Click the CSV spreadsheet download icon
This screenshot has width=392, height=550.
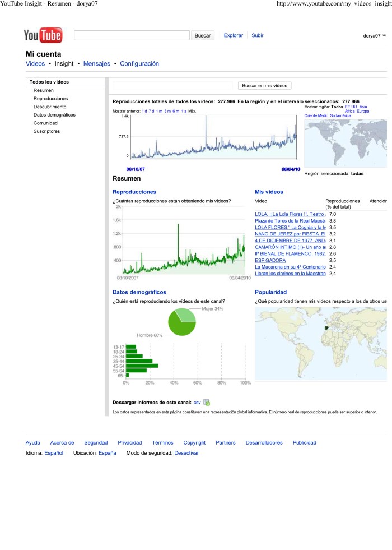[x=207, y=402]
